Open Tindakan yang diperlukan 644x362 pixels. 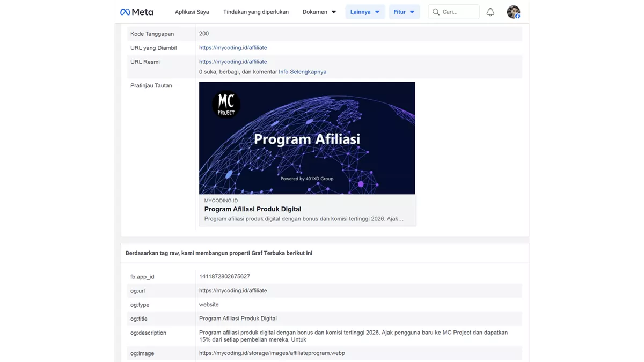[x=256, y=11]
